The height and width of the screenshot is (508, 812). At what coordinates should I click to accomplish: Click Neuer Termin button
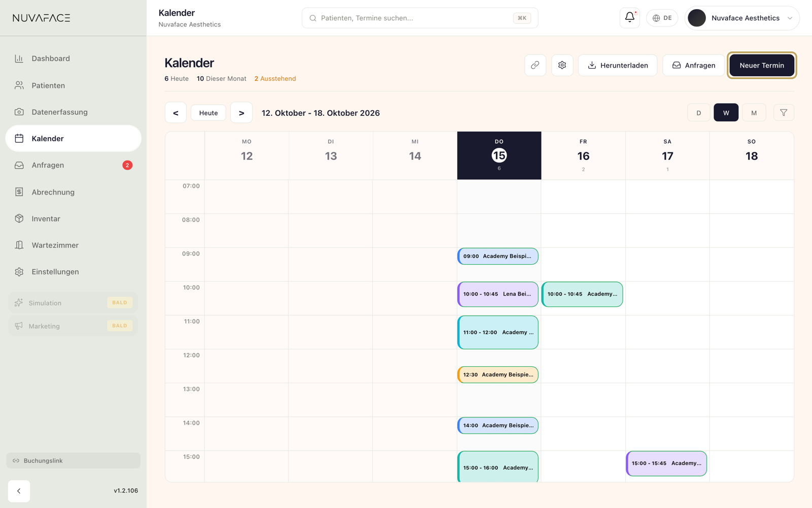(762, 65)
